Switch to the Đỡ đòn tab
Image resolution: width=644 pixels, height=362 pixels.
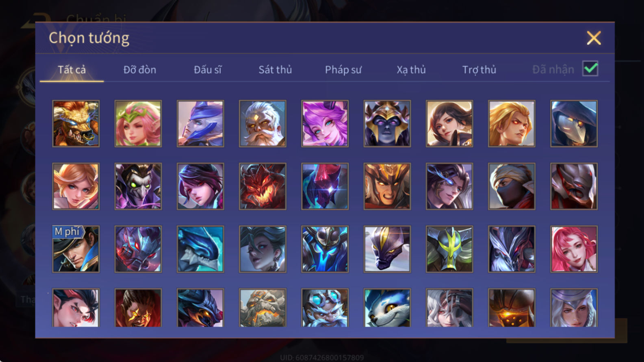140,70
